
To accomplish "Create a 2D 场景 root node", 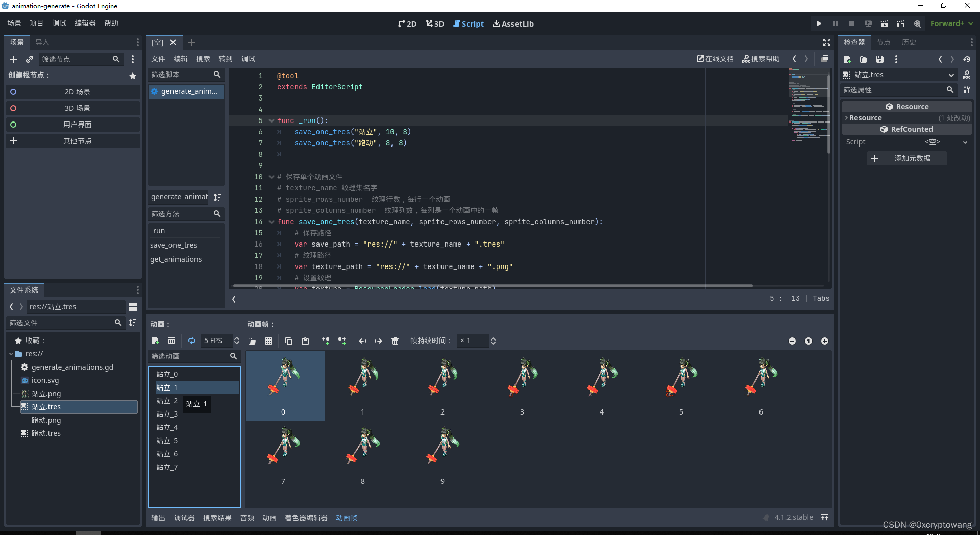I will click(72, 92).
